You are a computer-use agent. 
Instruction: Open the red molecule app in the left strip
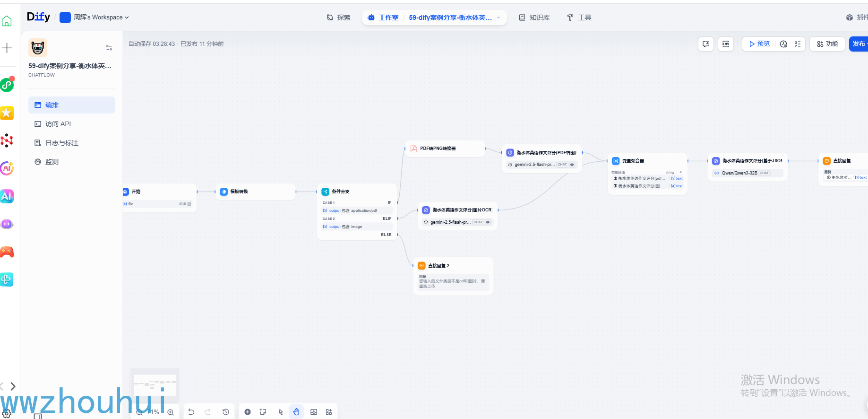(x=7, y=140)
